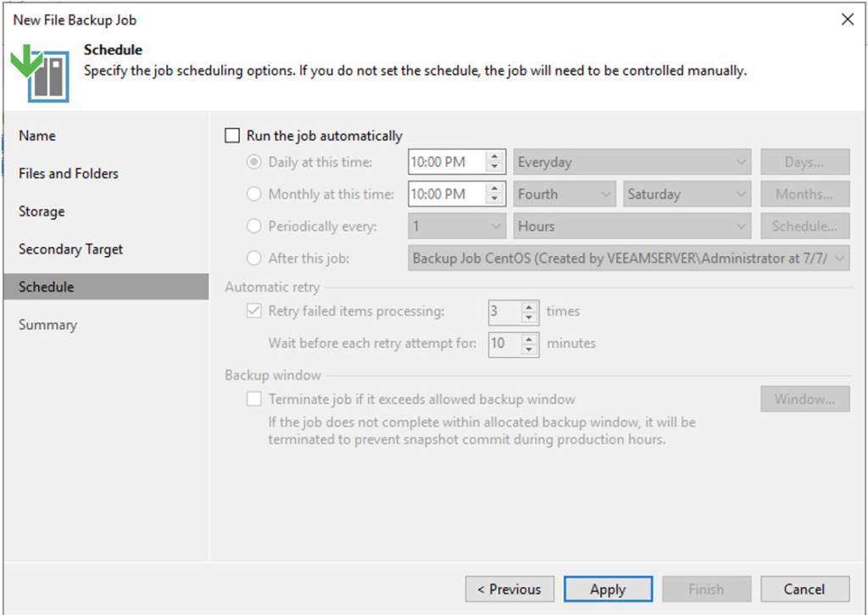Go to Files and Folders step

tap(69, 173)
